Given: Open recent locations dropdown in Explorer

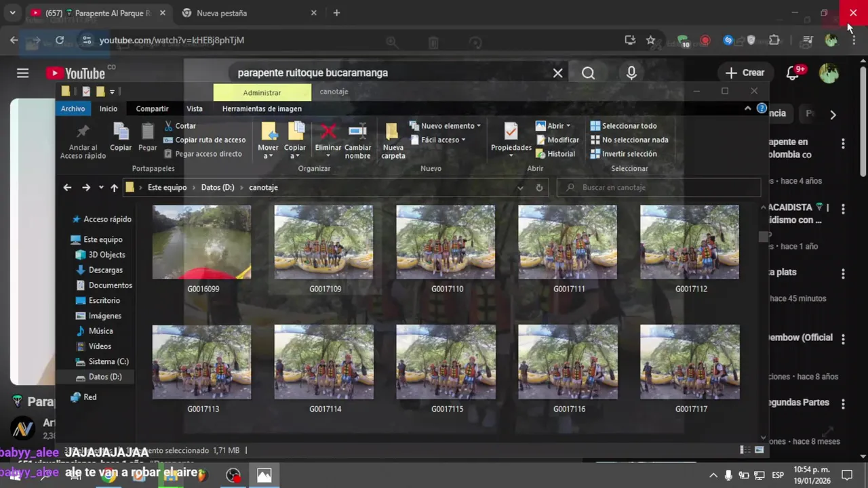Looking at the screenshot, I should (x=101, y=188).
